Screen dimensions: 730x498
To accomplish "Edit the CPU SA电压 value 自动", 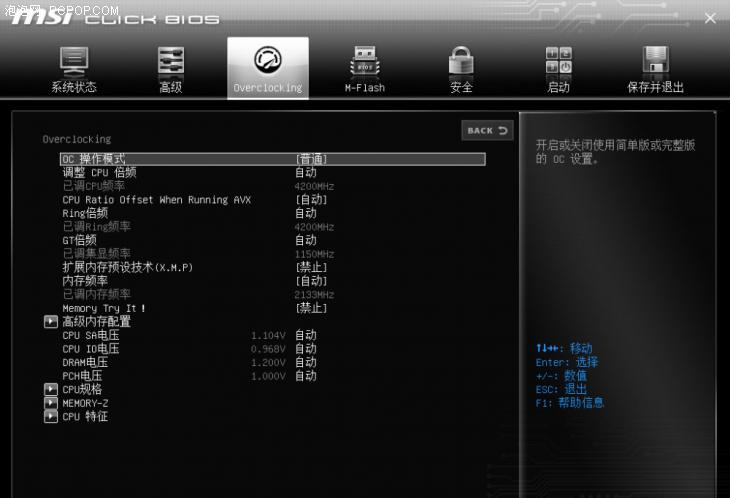I will [x=306, y=335].
